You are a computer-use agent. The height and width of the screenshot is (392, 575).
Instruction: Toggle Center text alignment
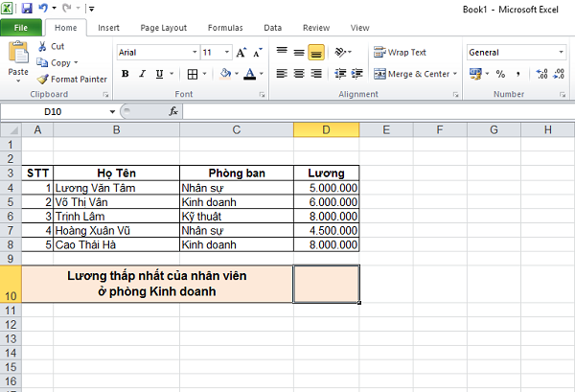point(299,74)
